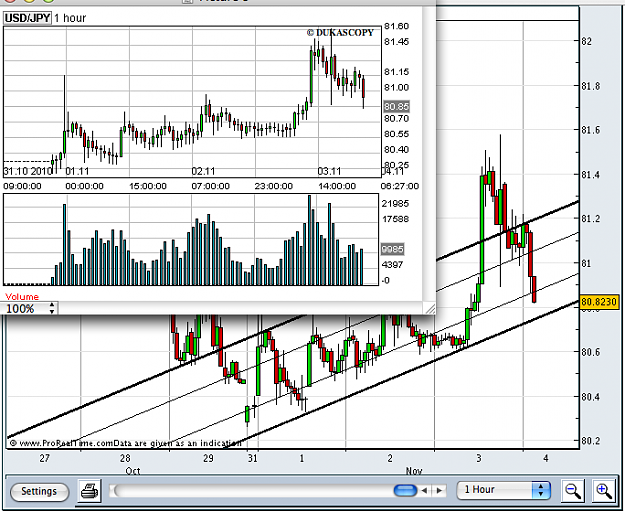This screenshot has width=625, height=512.
Task: Click the 81.4 price label on right axis
Action: [590, 175]
